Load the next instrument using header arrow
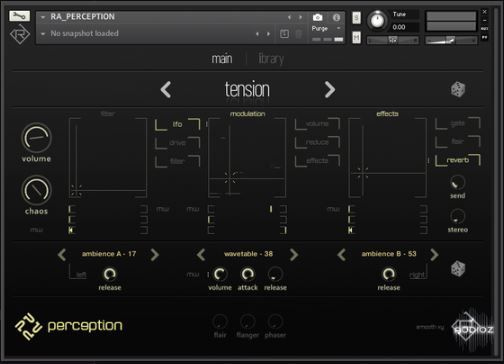The width and height of the screenshot is (504, 364). point(300,17)
